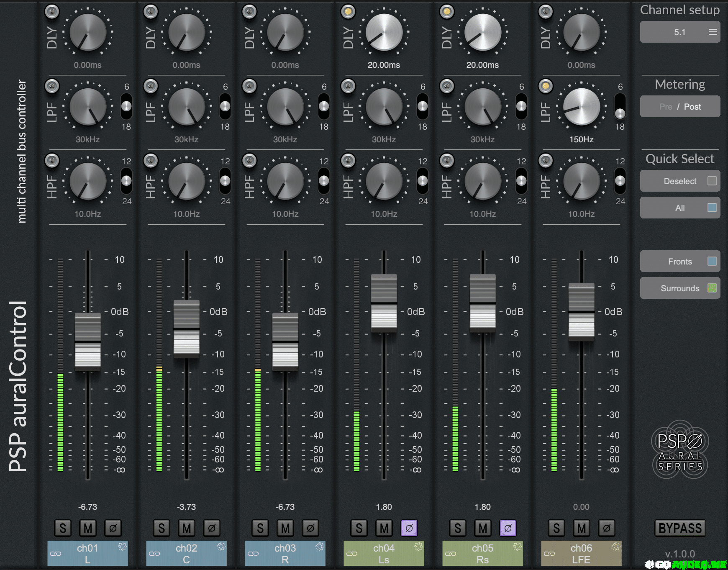This screenshot has height=570, width=728.
Task: Mute the ch01 L channel
Action: [88, 528]
